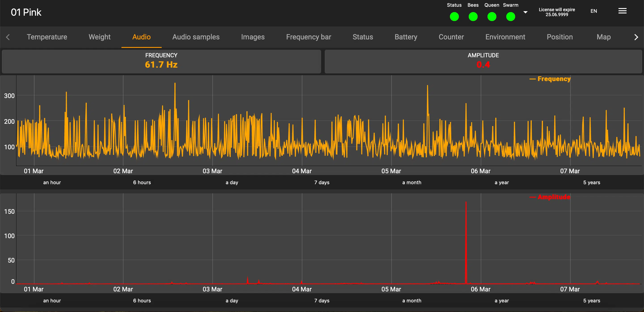Viewport: 644px width, 312px height.
Task: Set amplitude chart range to 5 years
Action: click(x=592, y=301)
